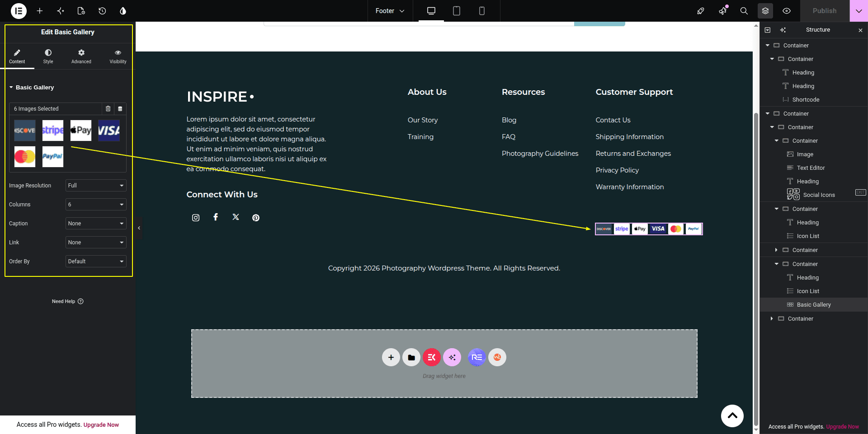Open the revision history icon
Image resolution: width=868 pixels, height=434 pixels.
coord(102,11)
